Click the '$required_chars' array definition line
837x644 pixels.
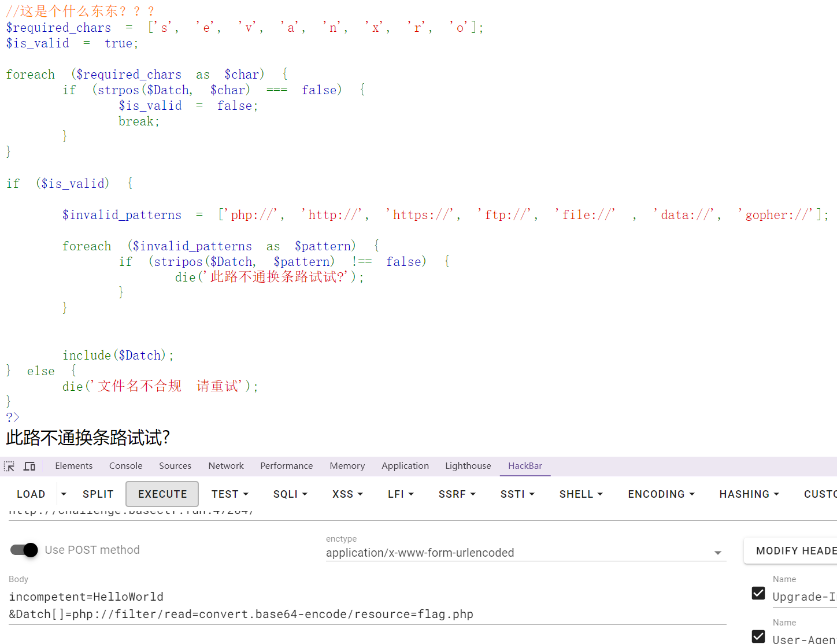click(x=245, y=27)
